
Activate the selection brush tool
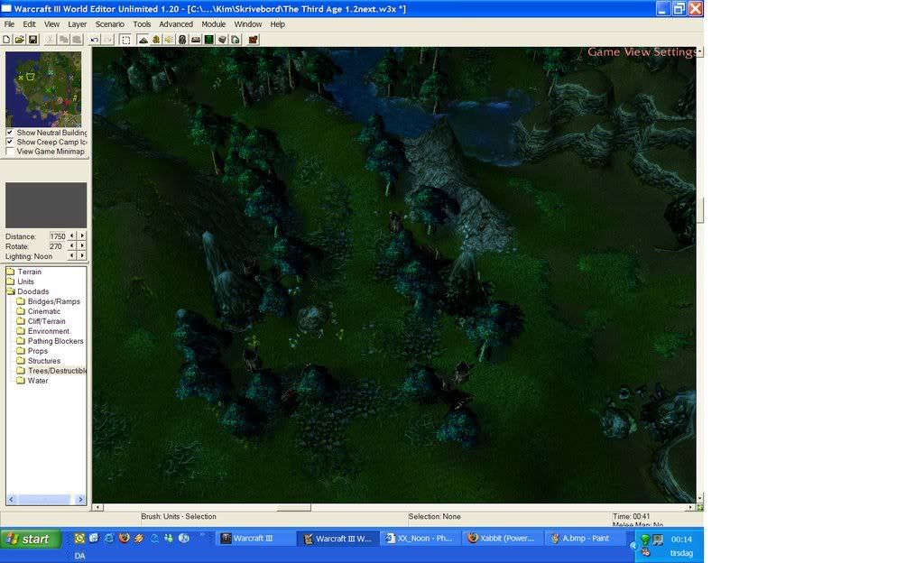125,40
